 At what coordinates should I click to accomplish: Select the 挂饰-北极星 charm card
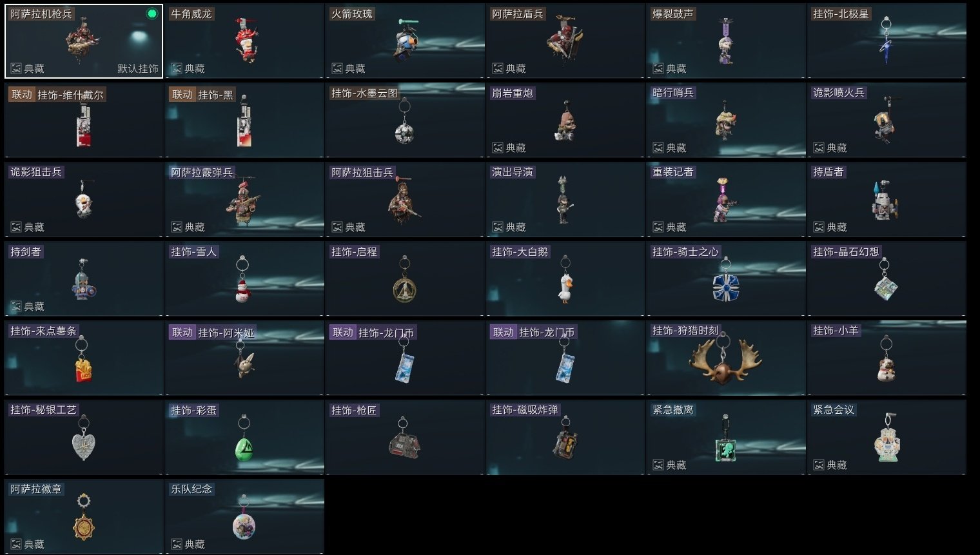887,41
